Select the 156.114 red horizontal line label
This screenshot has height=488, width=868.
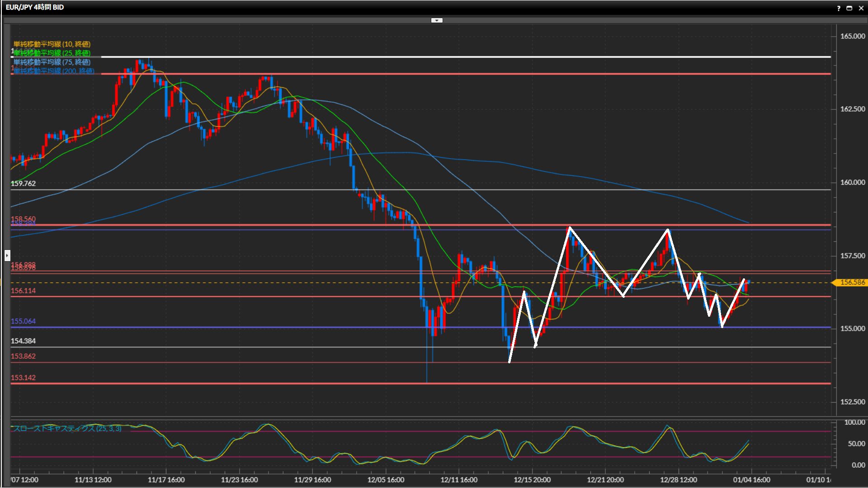click(x=23, y=291)
